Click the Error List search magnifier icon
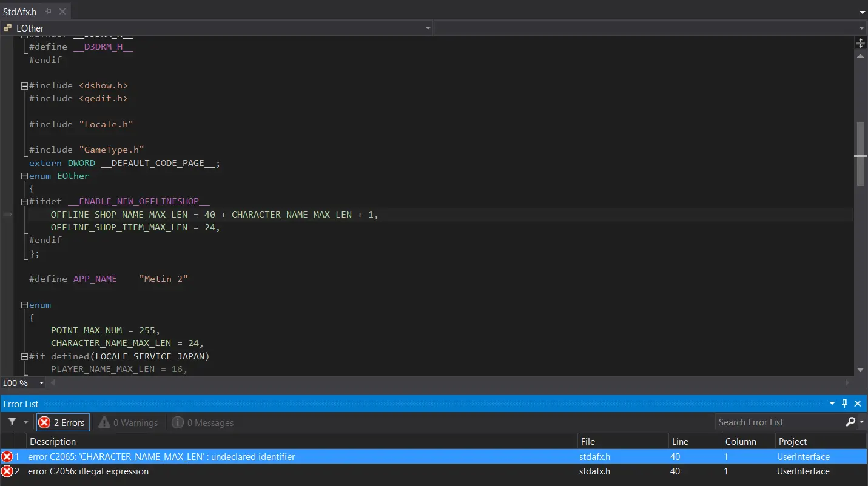This screenshot has height=486, width=868. tap(850, 422)
